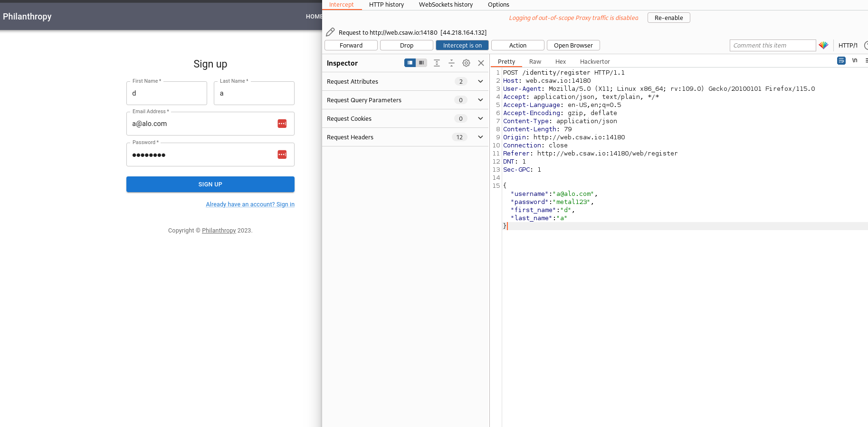Expand Request Headers section
This screenshot has height=427, width=868.
coord(405,137)
